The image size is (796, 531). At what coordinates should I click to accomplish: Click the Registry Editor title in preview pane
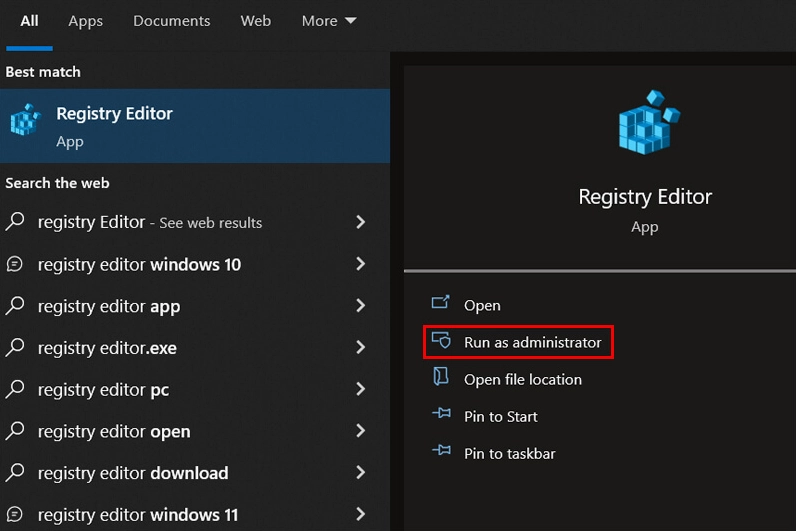click(645, 197)
